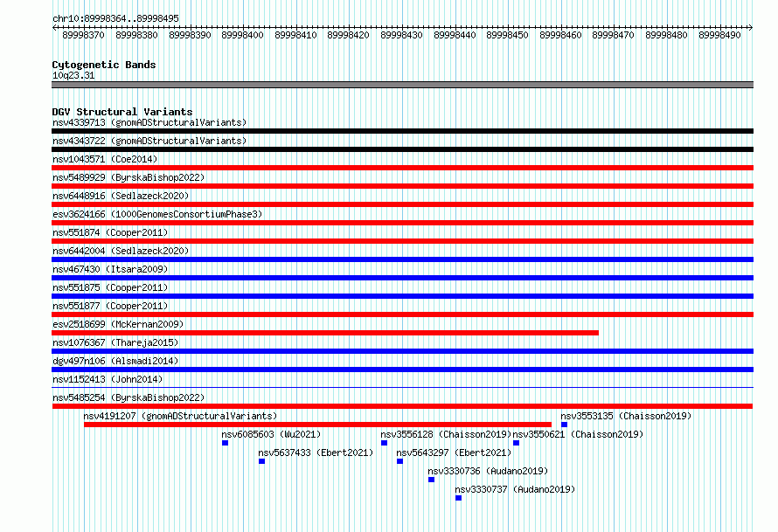Select nsv1076367 (Thareja2015) label
This screenshot has height=532, width=778.
click(x=115, y=342)
